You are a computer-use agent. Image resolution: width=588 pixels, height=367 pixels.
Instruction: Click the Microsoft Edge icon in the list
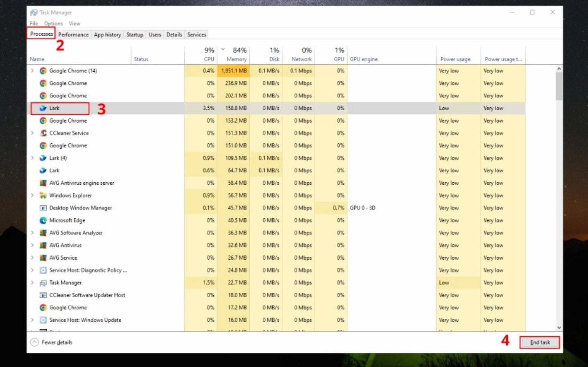tap(43, 220)
